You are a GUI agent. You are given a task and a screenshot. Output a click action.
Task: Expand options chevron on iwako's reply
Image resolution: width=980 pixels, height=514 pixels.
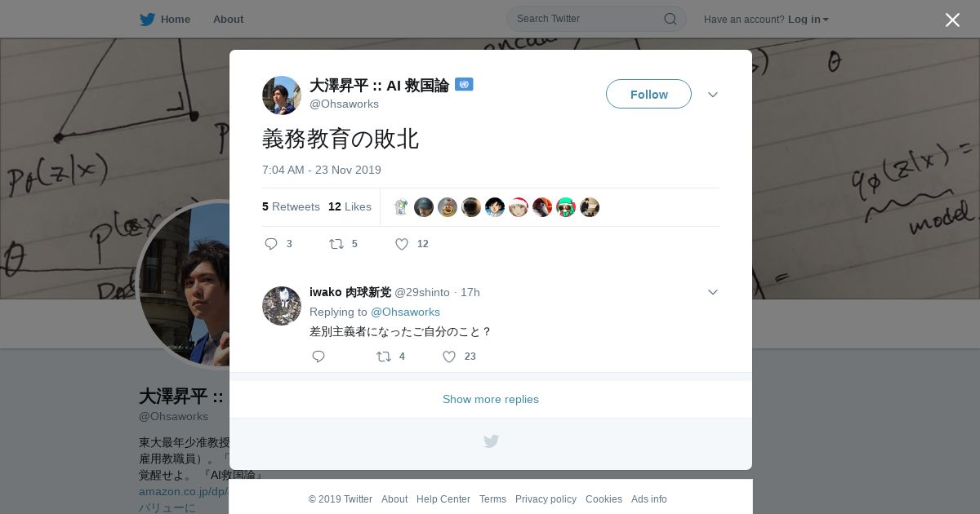coord(713,292)
